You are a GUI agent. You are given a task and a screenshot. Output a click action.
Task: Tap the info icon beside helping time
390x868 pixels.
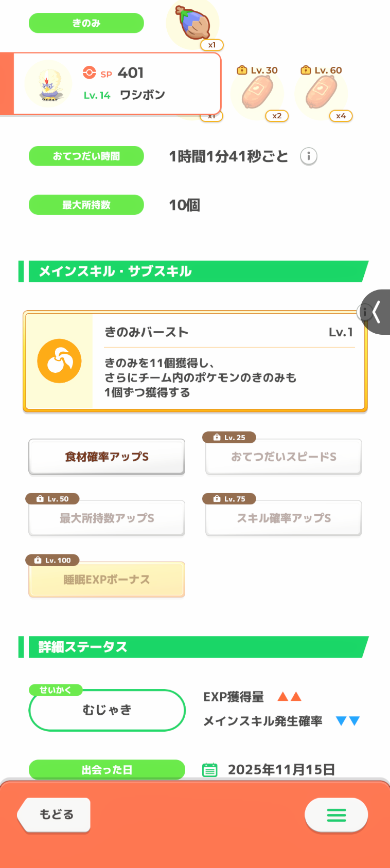[309, 156]
